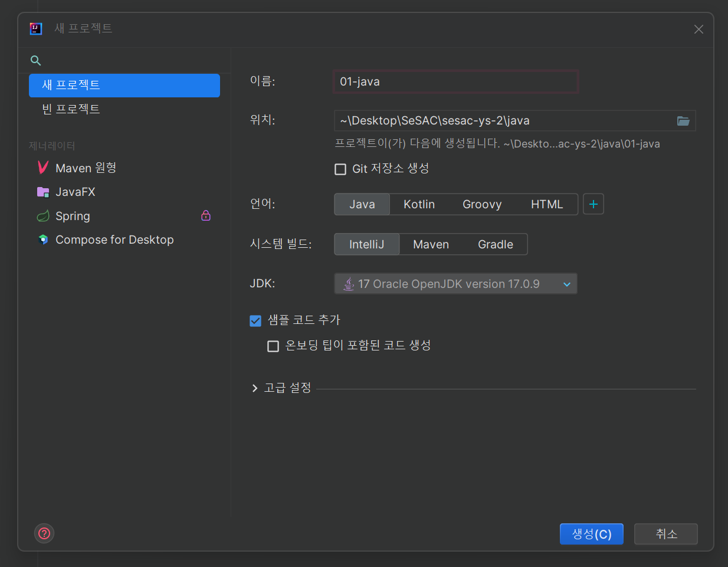Viewport: 728px width, 567px height.
Task: Disable 샘플 코드 추가 checkbox
Action: pyautogui.click(x=255, y=320)
